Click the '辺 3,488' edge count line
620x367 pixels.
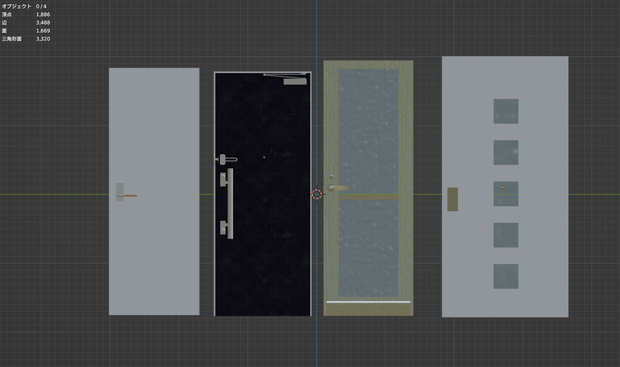coord(26,23)
